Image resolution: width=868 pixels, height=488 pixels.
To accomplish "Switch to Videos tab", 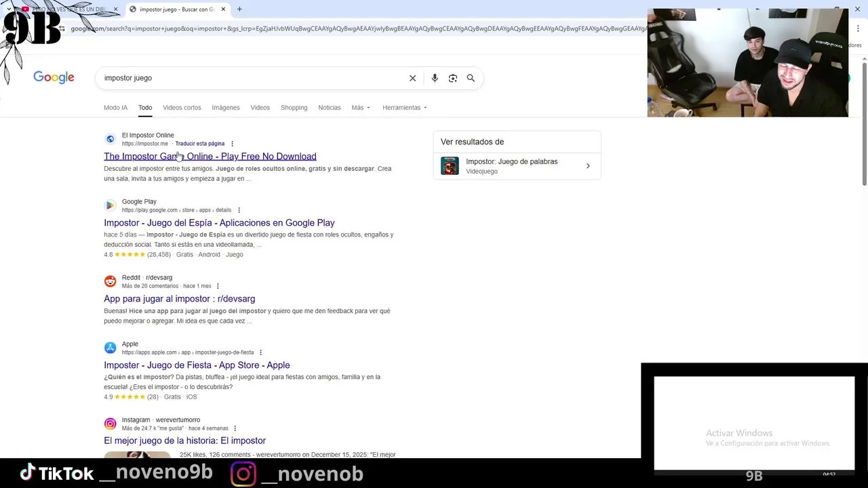I will (x=260, y=108).
